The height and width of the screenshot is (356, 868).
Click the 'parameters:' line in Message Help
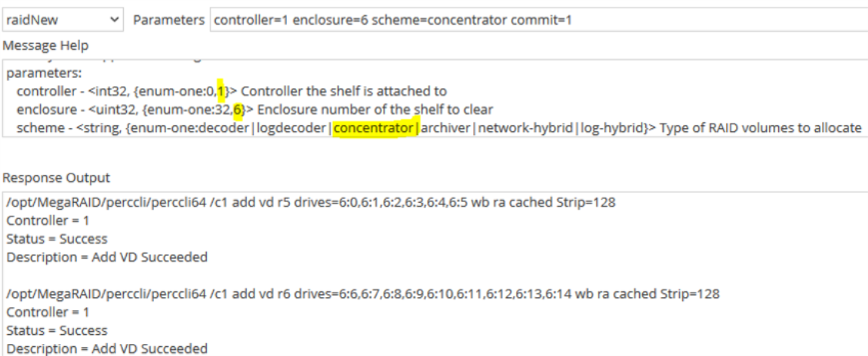44,74
